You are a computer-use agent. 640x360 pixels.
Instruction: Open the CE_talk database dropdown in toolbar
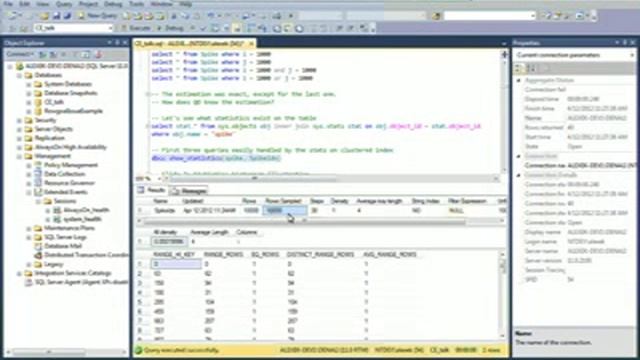pyautogui.click(x=110, y=28)
